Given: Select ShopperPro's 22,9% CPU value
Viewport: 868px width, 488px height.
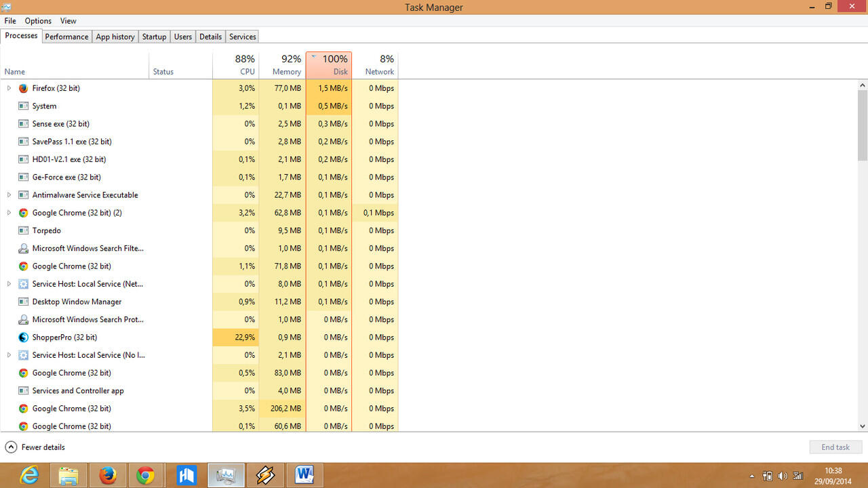Looking at the screenshot, I should (x=236, y=337).
